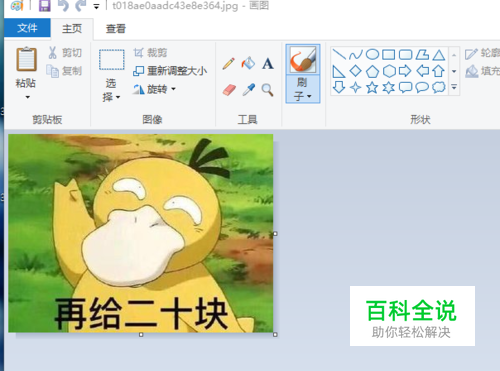Open the quick access toolbar customize dropdown
The width and height of the screenshot is (500, 371).
click(x=96, y=6)
